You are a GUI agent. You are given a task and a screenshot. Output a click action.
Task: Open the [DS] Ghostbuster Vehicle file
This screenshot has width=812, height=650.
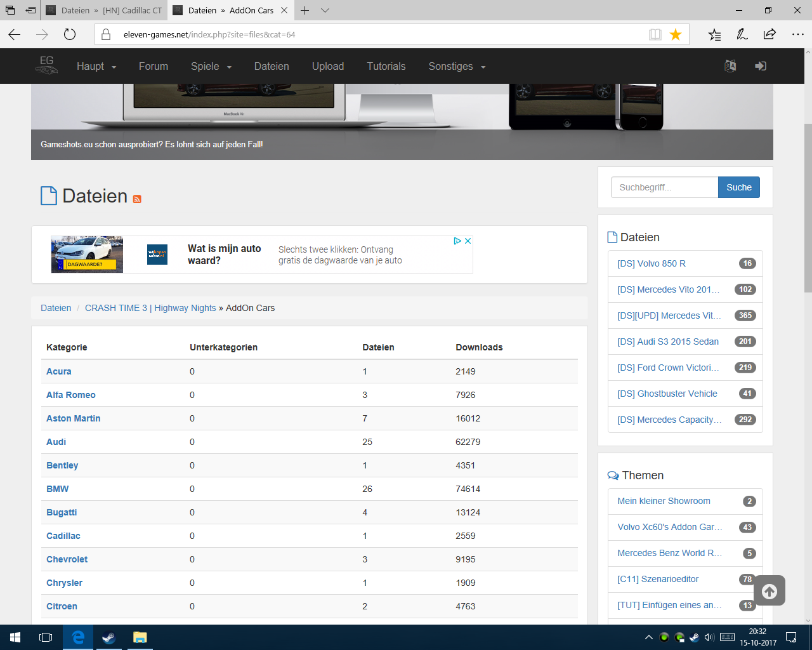pyautogui.click(x=667, y=394)
